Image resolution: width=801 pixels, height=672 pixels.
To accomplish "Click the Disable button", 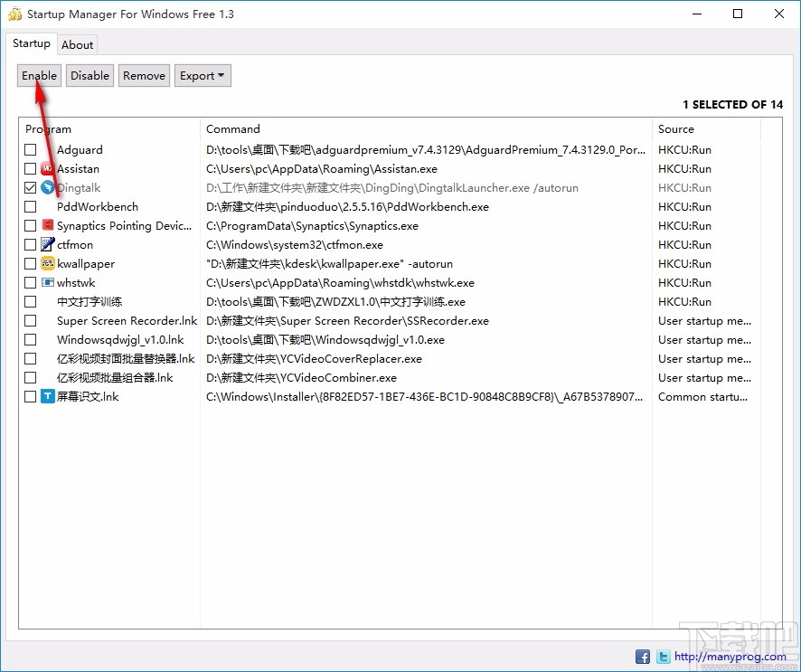I will [90, 75].
